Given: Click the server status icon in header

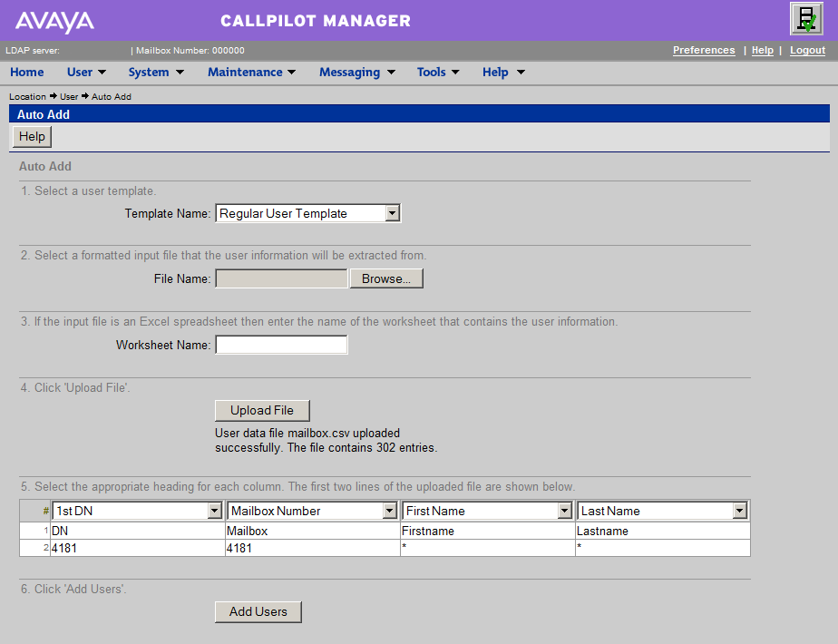Looking at the screenshot, I should 806,19.
